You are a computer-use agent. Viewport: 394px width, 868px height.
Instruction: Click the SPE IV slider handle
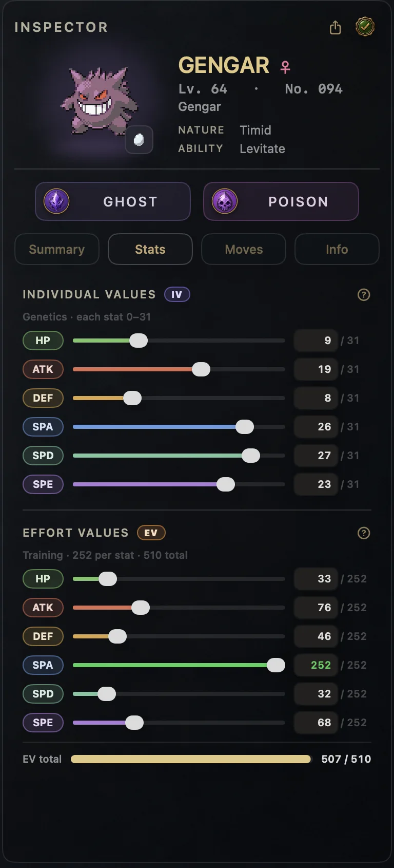tap(226, 484)
